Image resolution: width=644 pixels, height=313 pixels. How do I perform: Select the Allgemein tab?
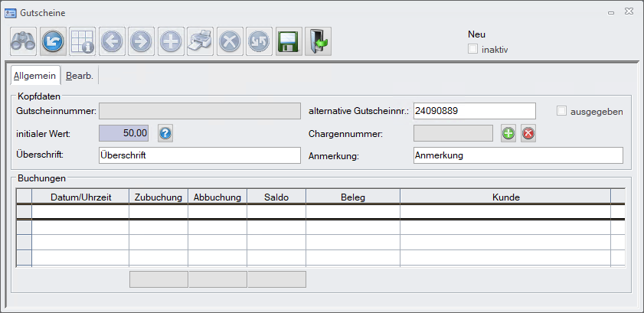coord(34,76)
